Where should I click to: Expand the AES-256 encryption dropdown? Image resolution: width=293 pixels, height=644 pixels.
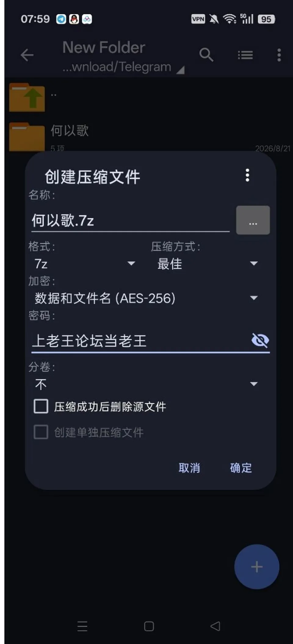pos(146,298)
